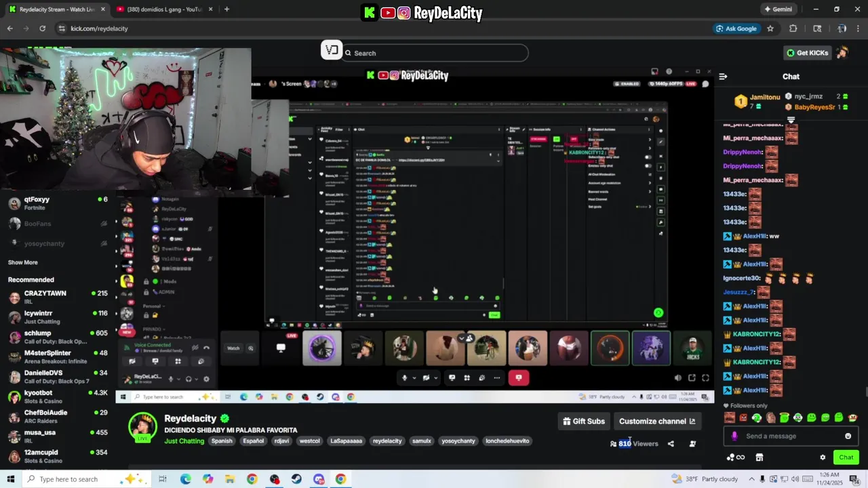Click Discord share screen icon in call controls
The height and width of the screenshot is (488, 868).
452,378
